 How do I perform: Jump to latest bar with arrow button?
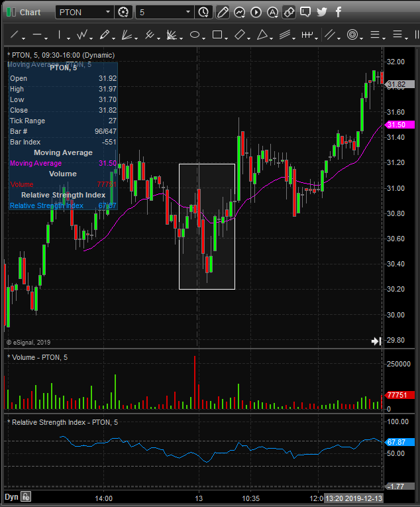pyautogui.click(x=376, y=341)
